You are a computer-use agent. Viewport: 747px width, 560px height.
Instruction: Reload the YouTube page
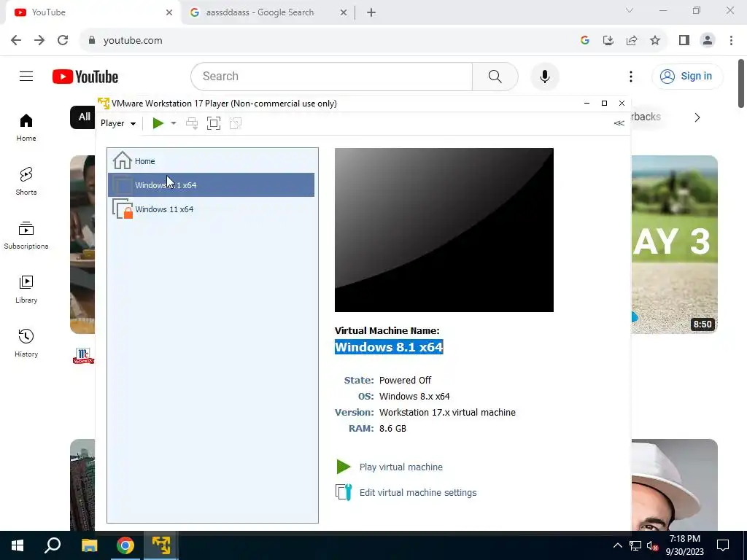pyautogui.click(x=63, y=41)
